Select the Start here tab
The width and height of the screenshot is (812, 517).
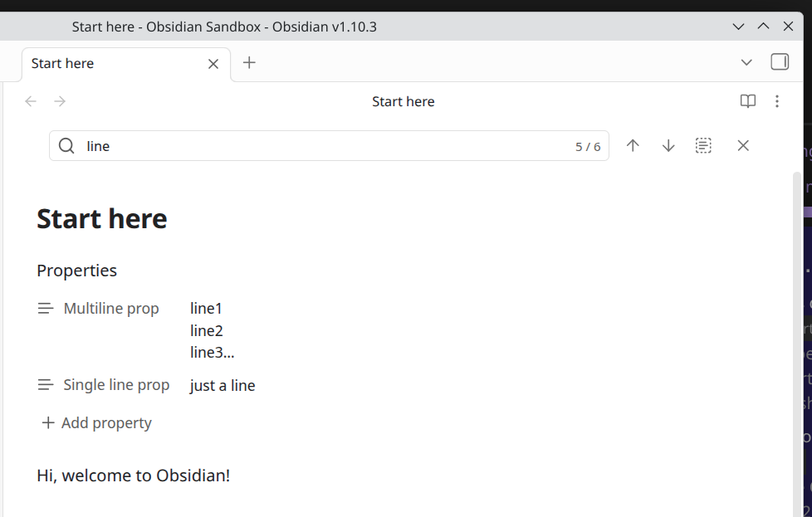(108, 64)
